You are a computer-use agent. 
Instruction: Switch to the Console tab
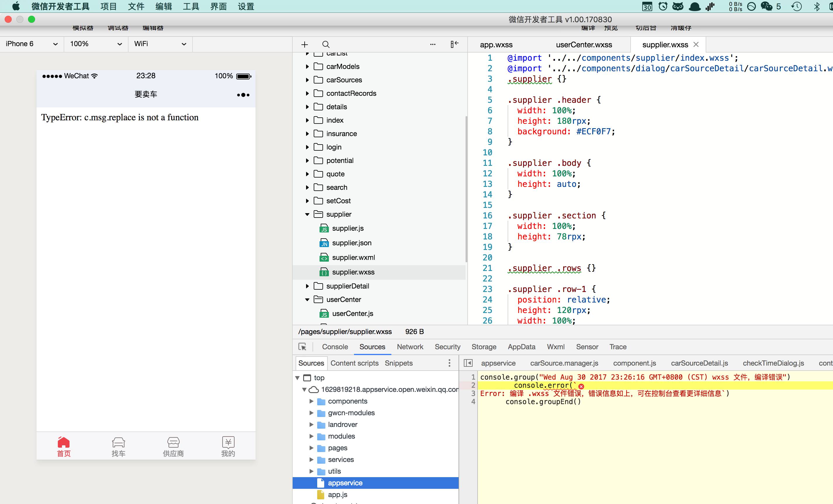[335, 347]
